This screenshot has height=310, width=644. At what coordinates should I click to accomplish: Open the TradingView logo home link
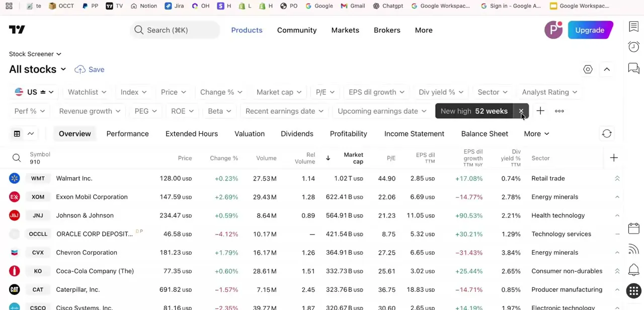click(x=17, y=30)
